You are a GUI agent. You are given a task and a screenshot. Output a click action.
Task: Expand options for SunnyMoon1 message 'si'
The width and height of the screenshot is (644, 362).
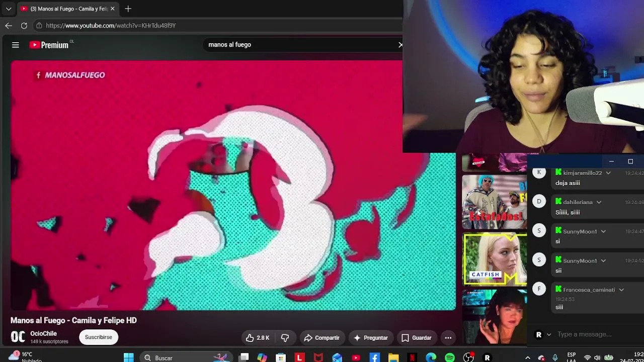[603, 231]
